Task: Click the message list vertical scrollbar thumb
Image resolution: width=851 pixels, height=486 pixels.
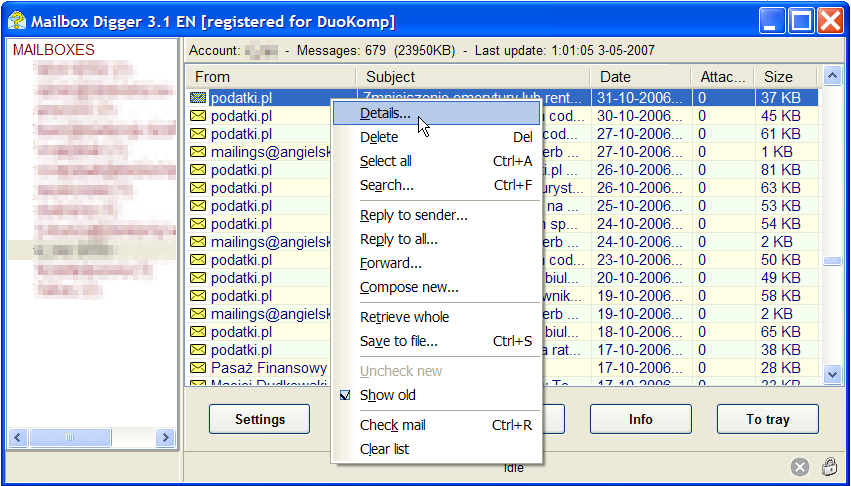Action: pos(832,261)
